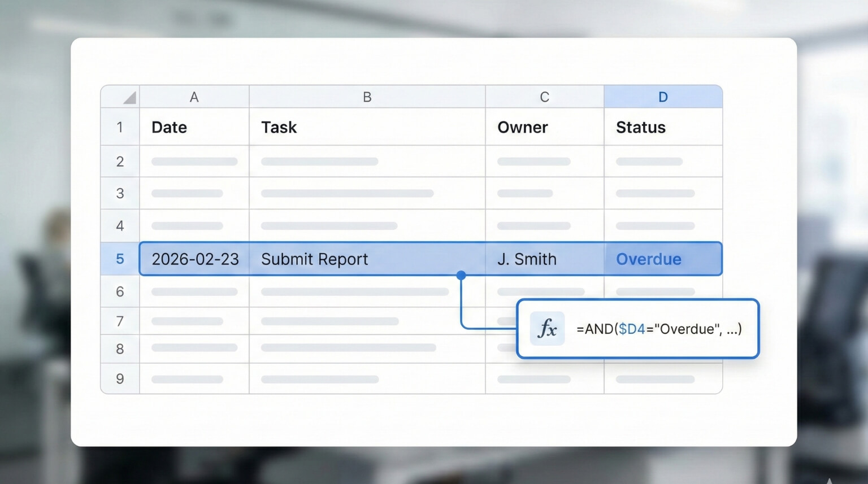The width and height of the screenshot is (868, 484).
Task: Select column C header
Action: pyautogui.click(x=544, y=97)
